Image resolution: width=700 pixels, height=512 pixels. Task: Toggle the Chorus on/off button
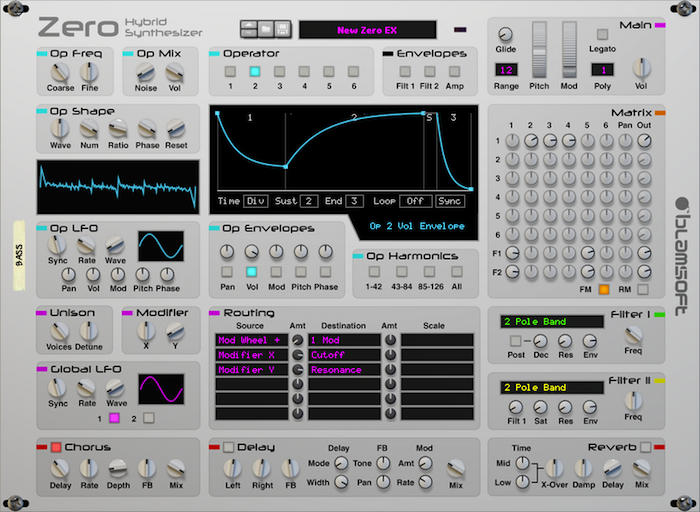click(56, 447)
